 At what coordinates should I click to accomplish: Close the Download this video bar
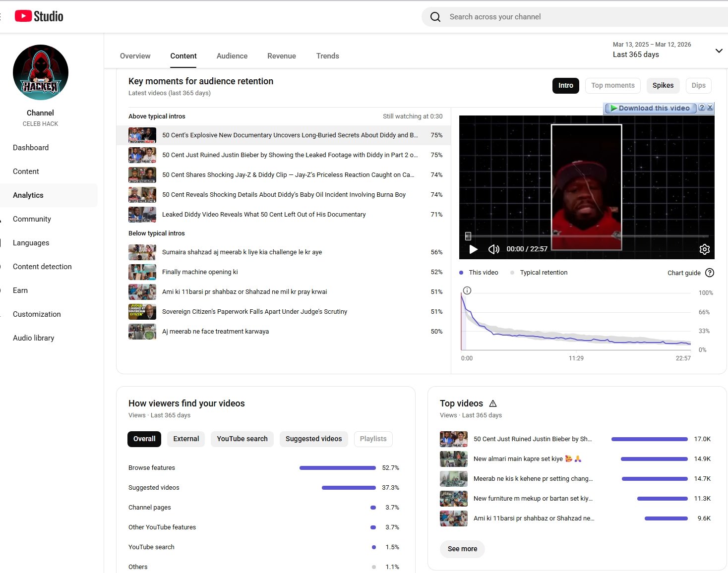(710, 108)
